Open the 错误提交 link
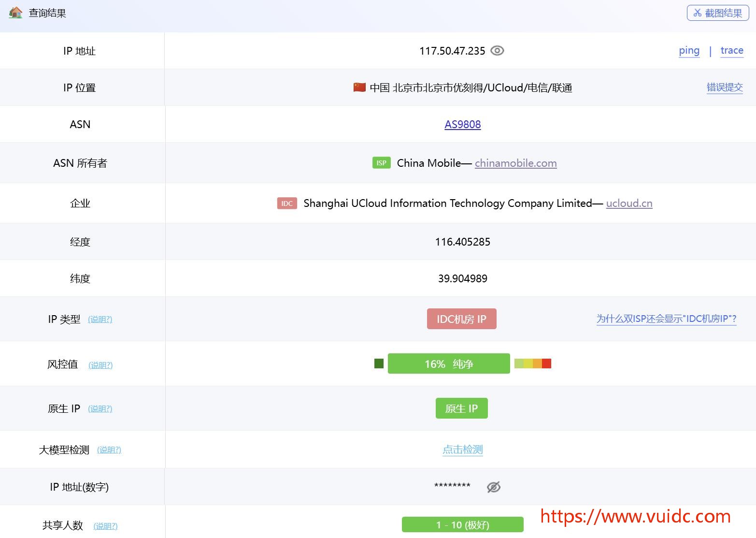This screenshot has height=538, width=756. (725, 87)
